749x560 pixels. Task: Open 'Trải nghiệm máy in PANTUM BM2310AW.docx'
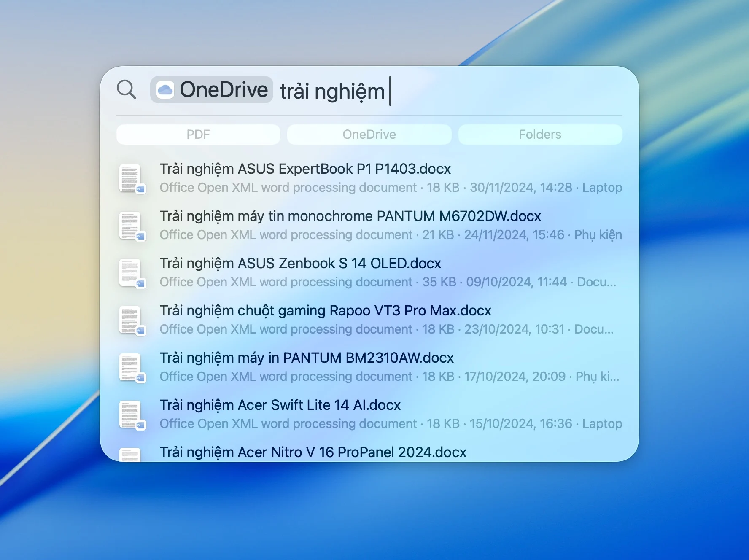pos(307,358)
